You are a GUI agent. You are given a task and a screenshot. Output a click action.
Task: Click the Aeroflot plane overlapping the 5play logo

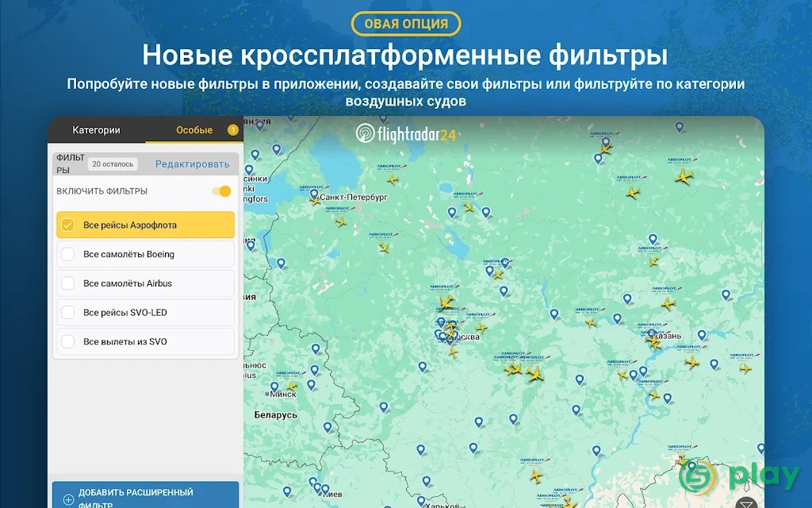[681, 460]
